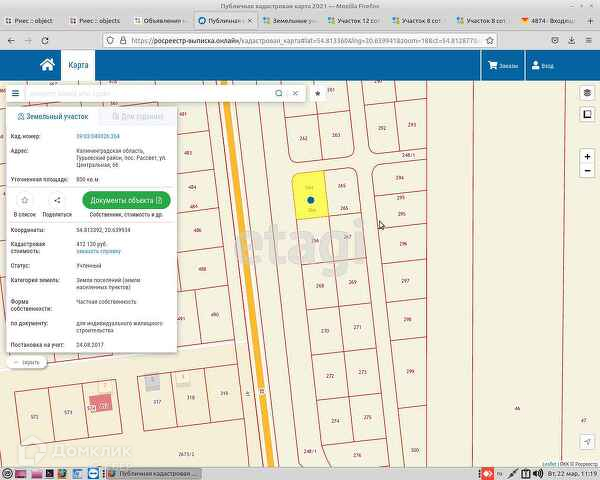Zoom in the map with plus button
This screenshot has width=600, height=480.
click(588, 156)
